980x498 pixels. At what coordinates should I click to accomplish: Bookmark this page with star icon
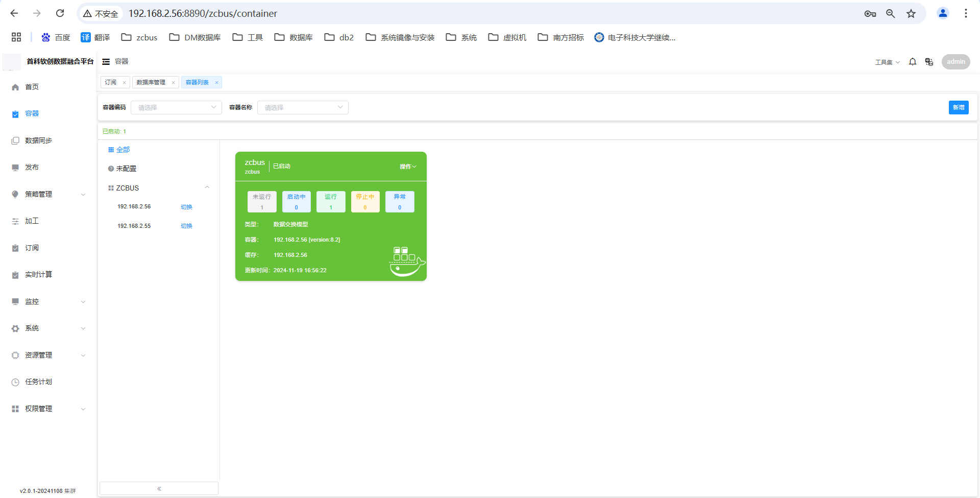tap(911, 14)
